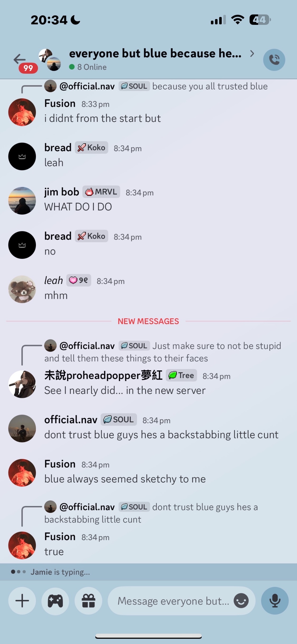Open group avatar icon in header
This screenshot has width=297, height=644.
point(50,60)
